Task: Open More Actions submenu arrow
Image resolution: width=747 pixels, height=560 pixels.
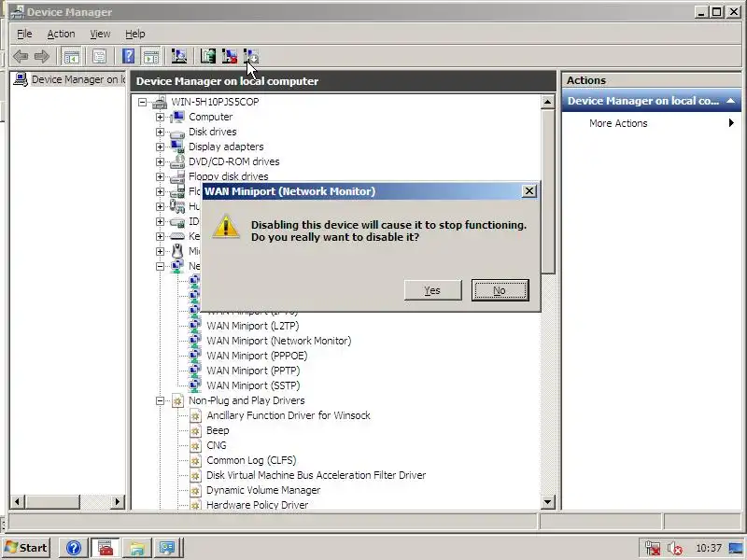Action: click(731, 123)
